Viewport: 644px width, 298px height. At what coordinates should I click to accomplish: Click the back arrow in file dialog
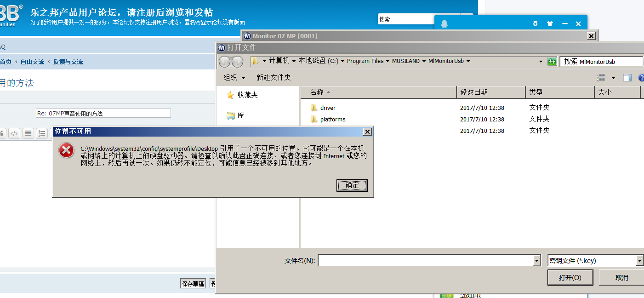pyautogui.click(x=224, y=62)
